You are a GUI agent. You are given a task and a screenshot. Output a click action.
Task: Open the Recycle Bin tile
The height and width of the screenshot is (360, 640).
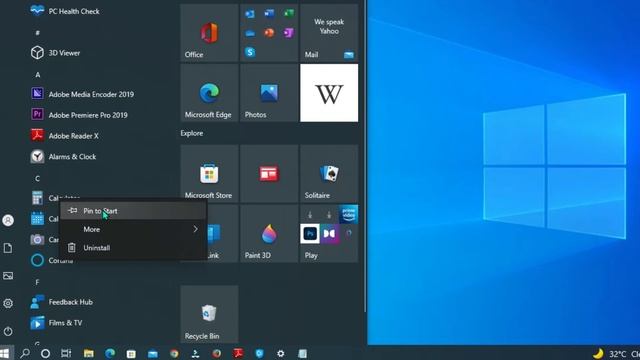(209, 314)
